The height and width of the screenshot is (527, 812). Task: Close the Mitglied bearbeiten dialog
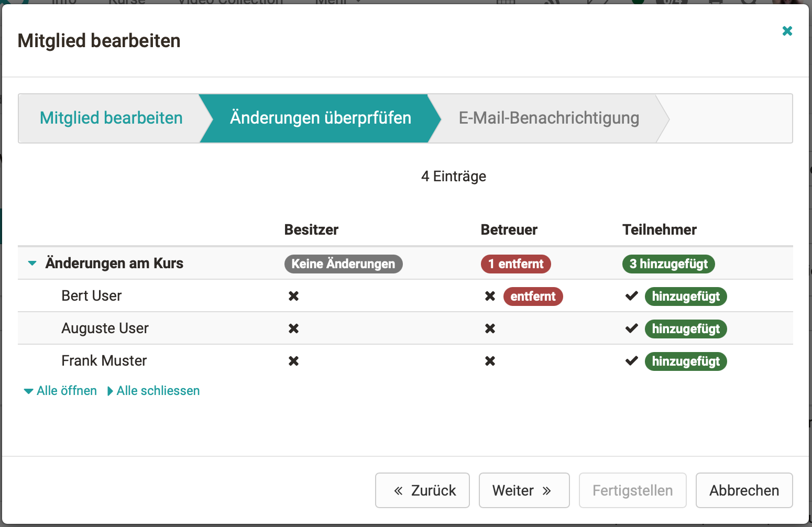click(787, 31)
